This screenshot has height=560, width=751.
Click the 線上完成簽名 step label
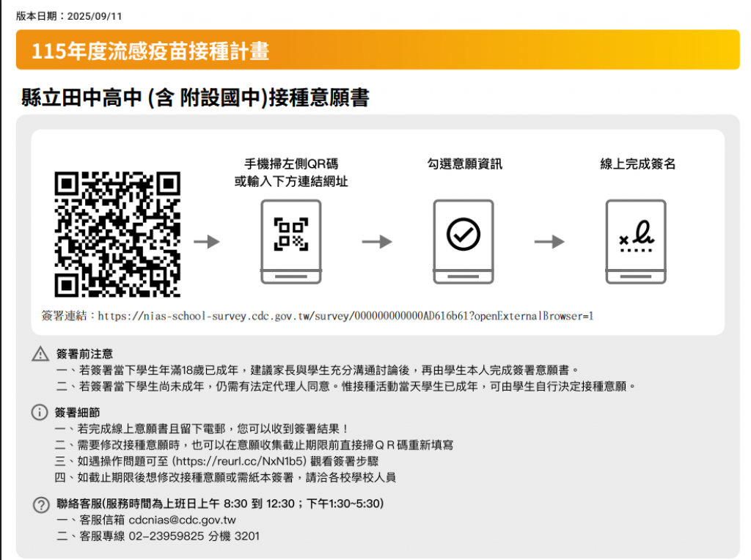(637, 164)
